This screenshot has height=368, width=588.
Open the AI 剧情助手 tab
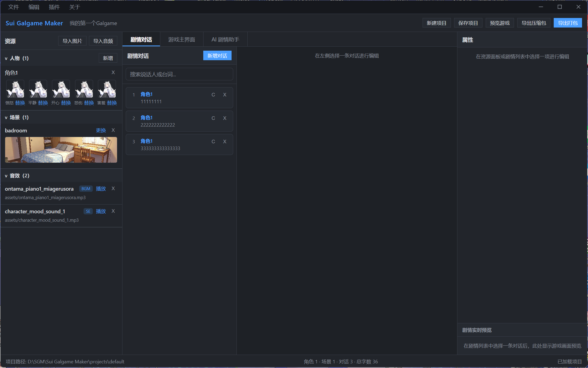pos(225,39)
